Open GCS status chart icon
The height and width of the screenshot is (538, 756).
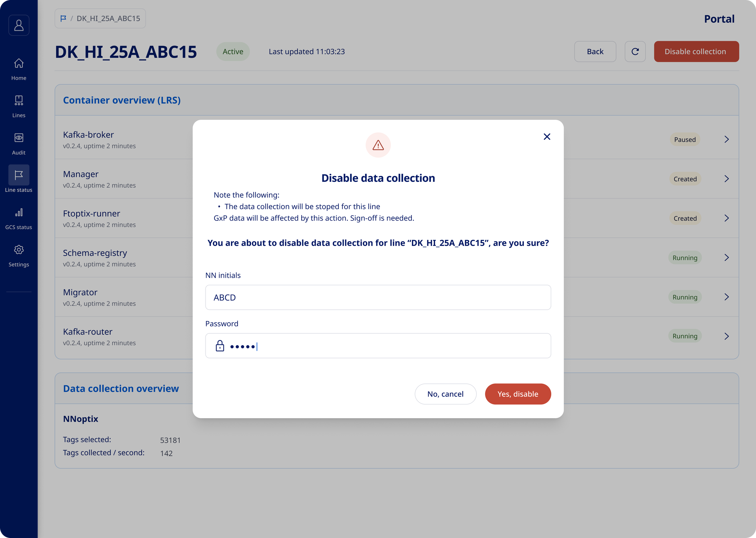coord(19,212)
